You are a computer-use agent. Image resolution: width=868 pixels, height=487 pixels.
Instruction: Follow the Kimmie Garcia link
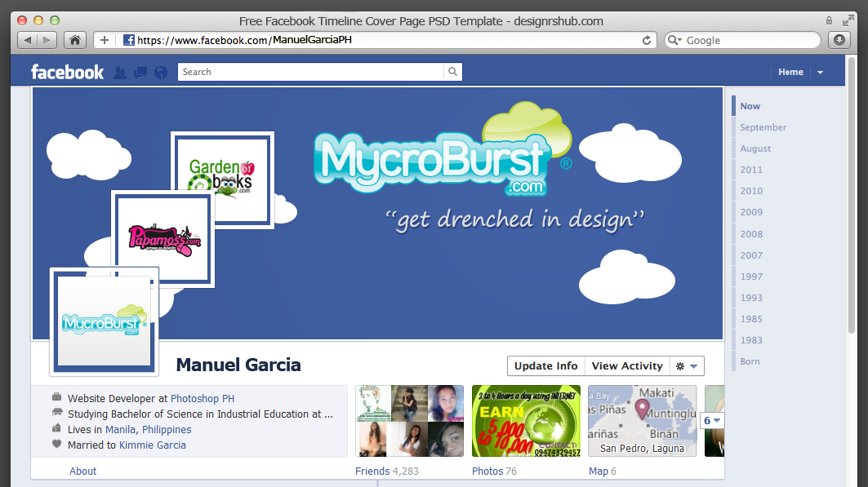click(x=153, y=445)
